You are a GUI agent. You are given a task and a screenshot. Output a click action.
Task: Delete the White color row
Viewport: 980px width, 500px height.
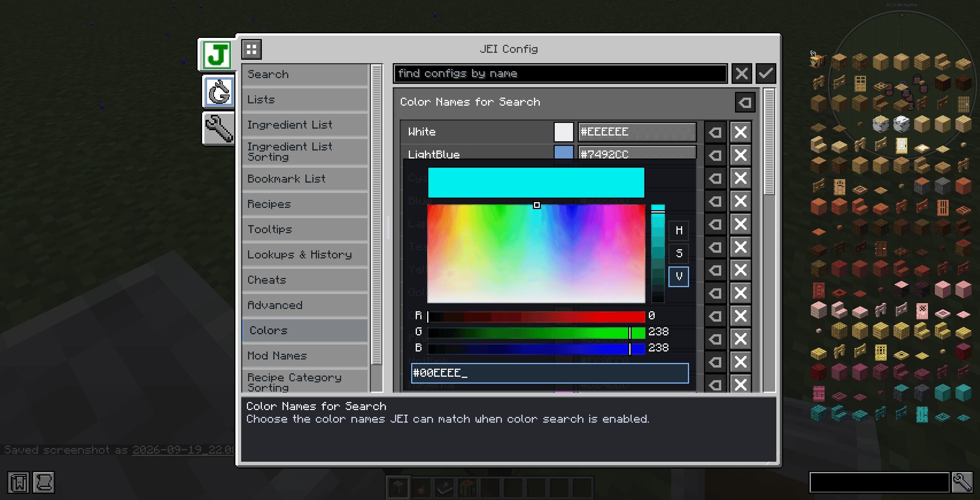(741, 132)
